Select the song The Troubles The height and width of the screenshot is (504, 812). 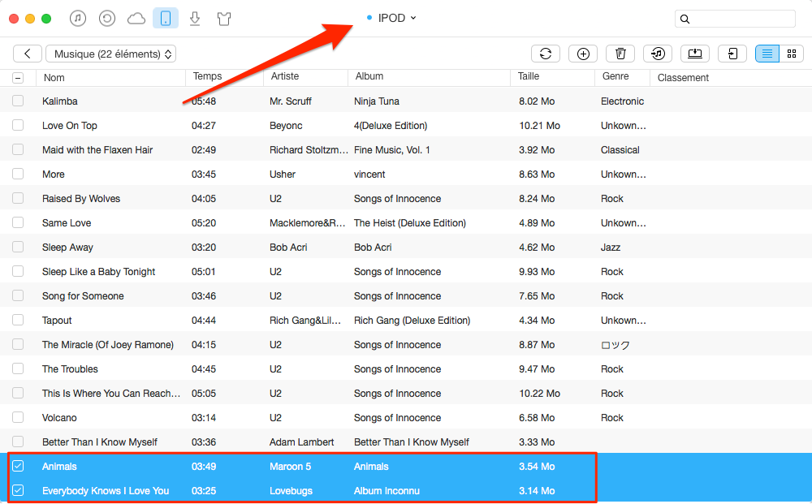[70, 368]
